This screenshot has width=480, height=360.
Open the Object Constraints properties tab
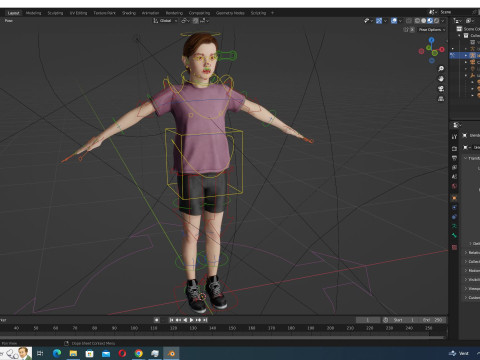[454, 217]
